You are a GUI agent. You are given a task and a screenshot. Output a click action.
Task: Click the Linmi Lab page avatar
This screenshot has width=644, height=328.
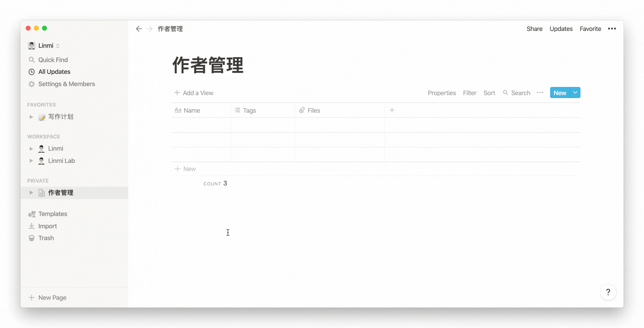(x=41, y=161)
